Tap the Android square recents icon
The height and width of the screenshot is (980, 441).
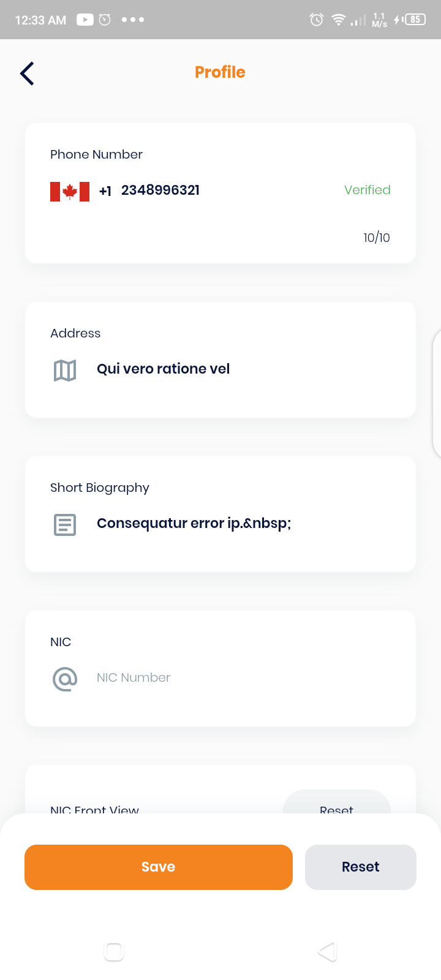click(114, 951)
